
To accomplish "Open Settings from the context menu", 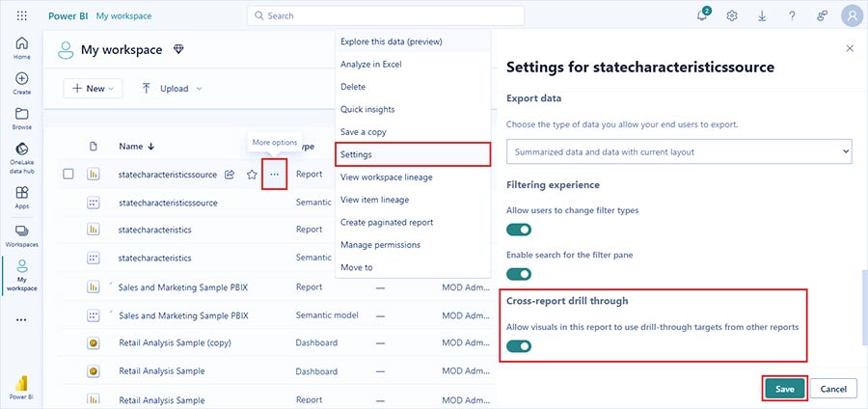I will (413, 154).
